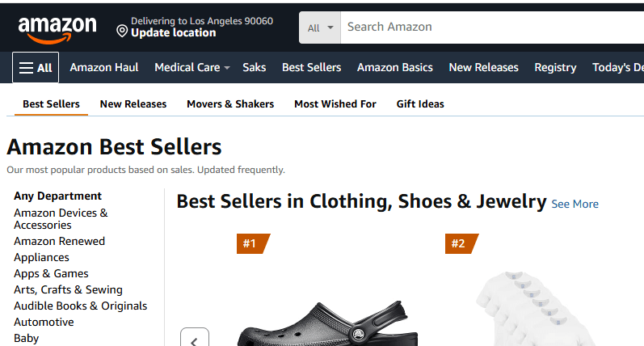Open Amazon Haul in the nav bar
The image size is (644, 346).
104,67
